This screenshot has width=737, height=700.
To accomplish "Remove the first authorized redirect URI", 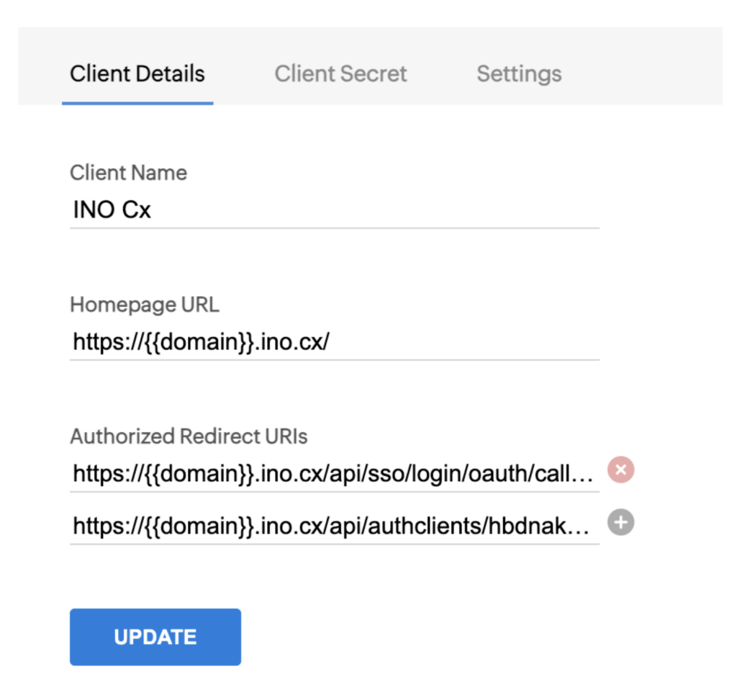I will (620, 470).
